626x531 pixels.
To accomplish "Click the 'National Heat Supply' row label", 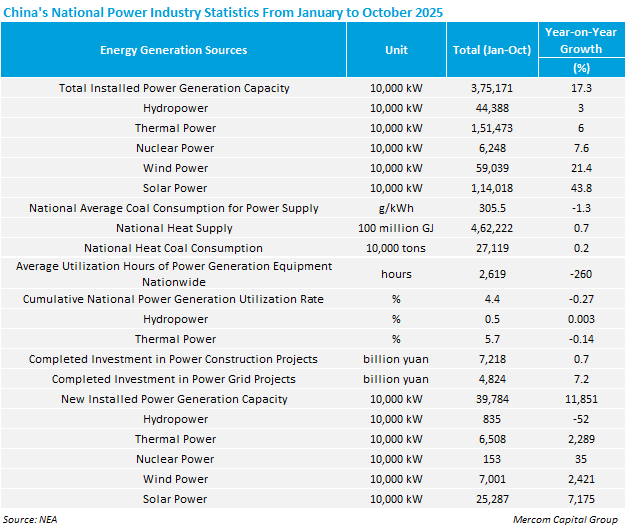I will click(x=174, y=228).
